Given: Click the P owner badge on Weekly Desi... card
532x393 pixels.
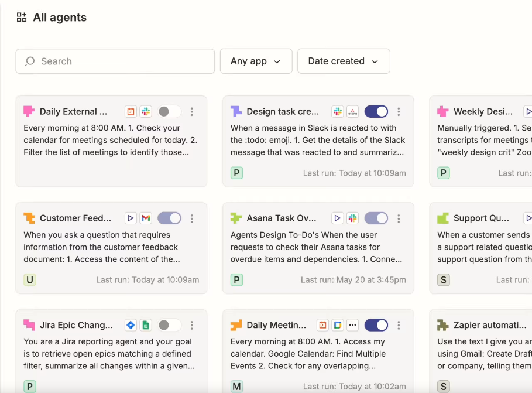Looking at the screenshot, I should [x=444, y=173].
